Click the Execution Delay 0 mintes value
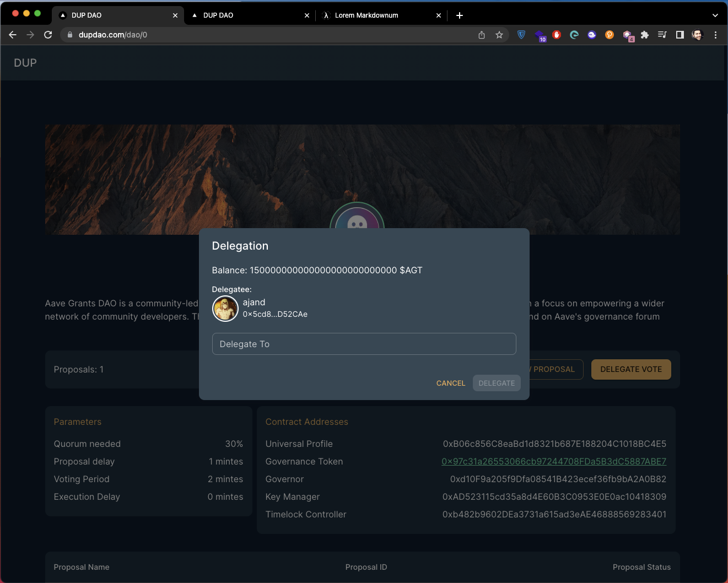The width and height of the screenshot is (728, 583). coord(225,496)
